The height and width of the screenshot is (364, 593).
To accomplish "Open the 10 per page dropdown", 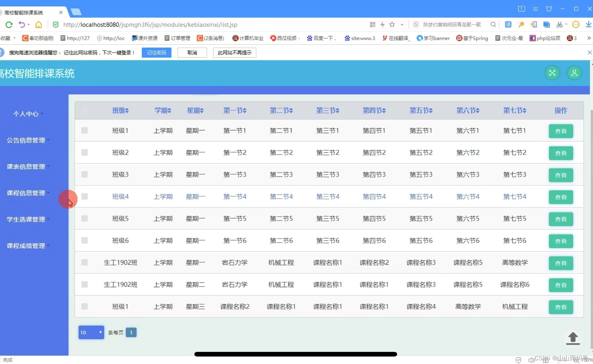I will (x=91, y=332).
